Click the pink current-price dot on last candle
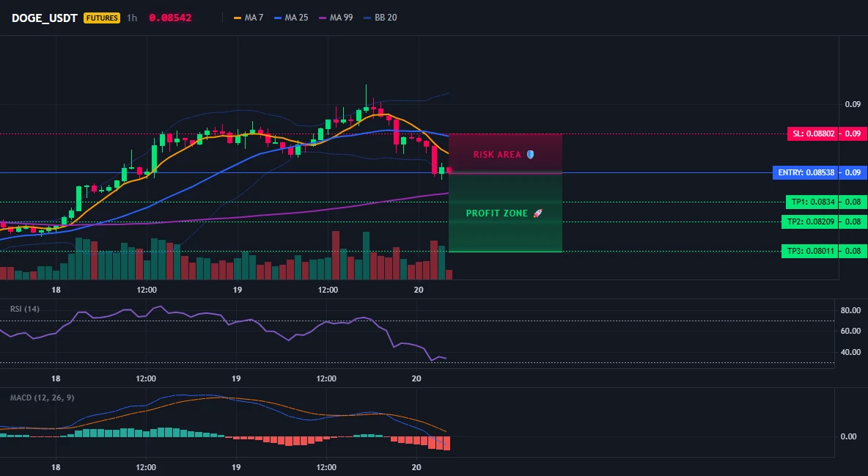The height and width of the screenshot is (476, 868). tap(449, 171)
